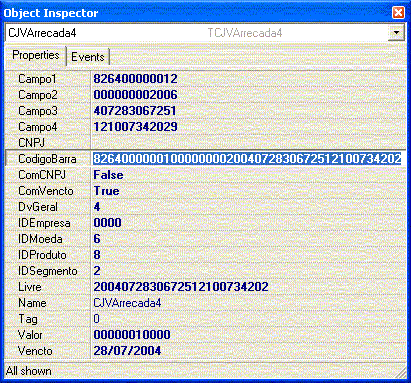Image resolution: width=411 pixels, height=383 pixels.
Task: Click the IDEmpresa value 0000
Action: click(x=107, y=223)
